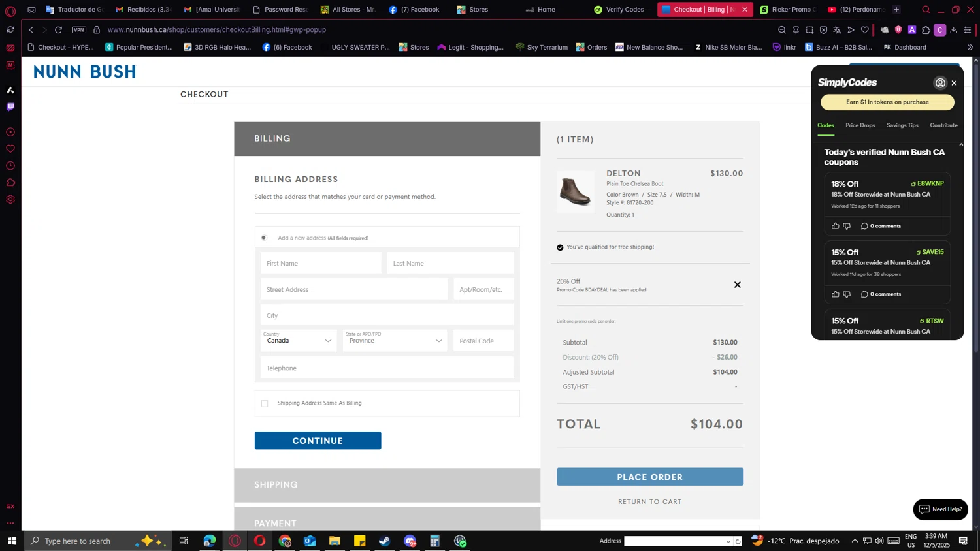This screenshot has width=980, height=551.
Task: Open the Country dropdown
Action: (299, 340)
